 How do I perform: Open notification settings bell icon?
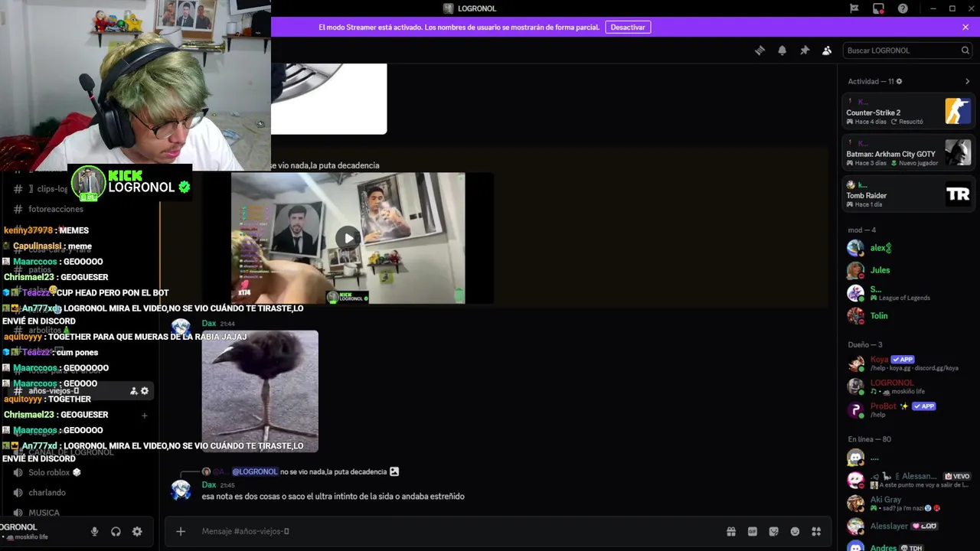[x=782, y=51]
